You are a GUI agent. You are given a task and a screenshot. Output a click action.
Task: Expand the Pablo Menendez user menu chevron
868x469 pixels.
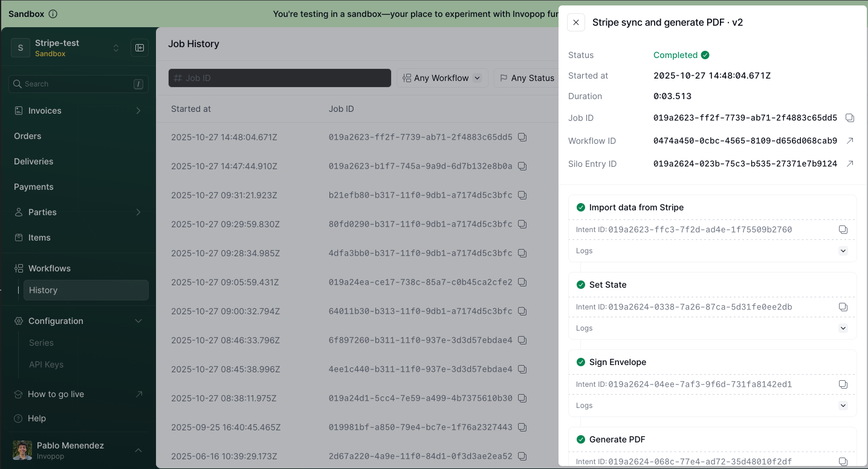[x=138, y=450]
